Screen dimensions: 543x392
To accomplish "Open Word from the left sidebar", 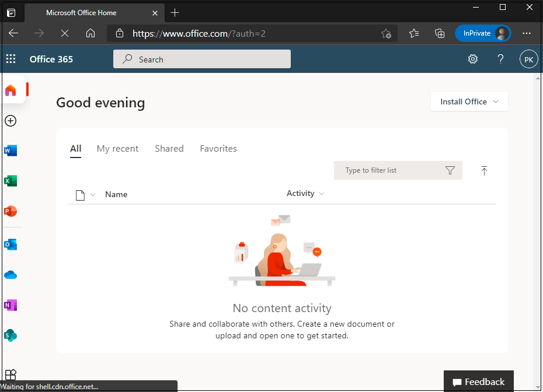I will point(11,150).
